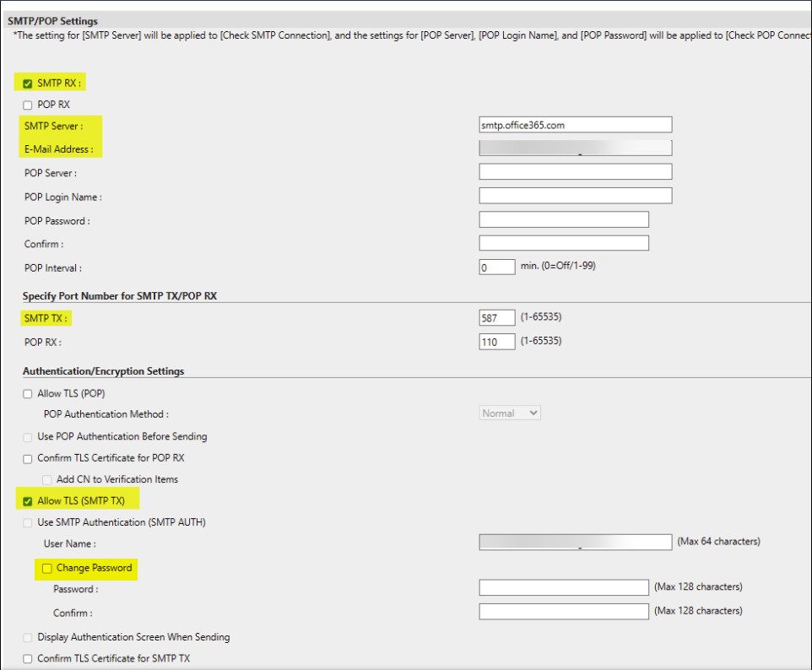Click the SMTP Password input field
Screen dimensions: 812x670
coord(563,588)
